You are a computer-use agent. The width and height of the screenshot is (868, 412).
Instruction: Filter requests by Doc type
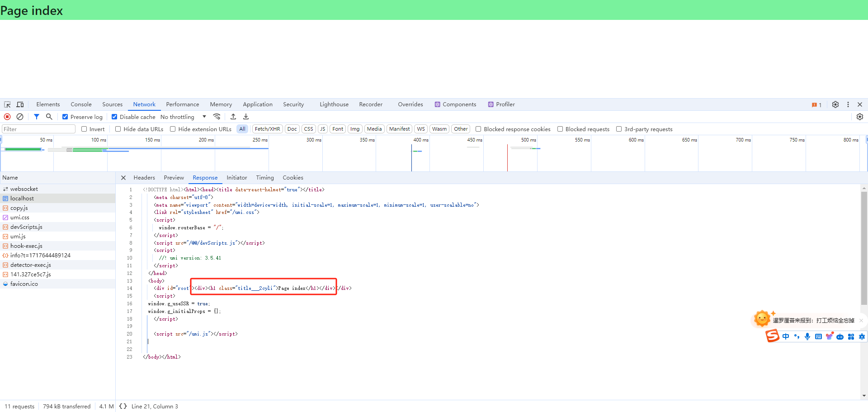point(292,129)
